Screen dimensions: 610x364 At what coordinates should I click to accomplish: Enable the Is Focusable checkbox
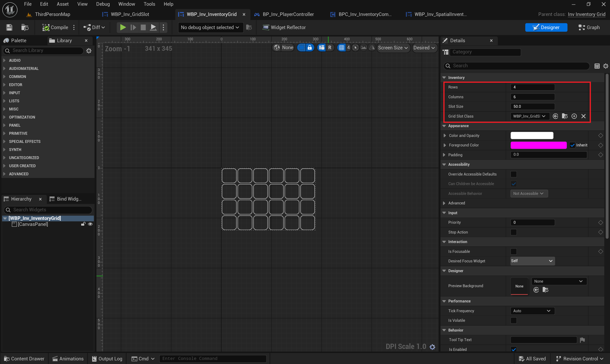pos(514,251)
